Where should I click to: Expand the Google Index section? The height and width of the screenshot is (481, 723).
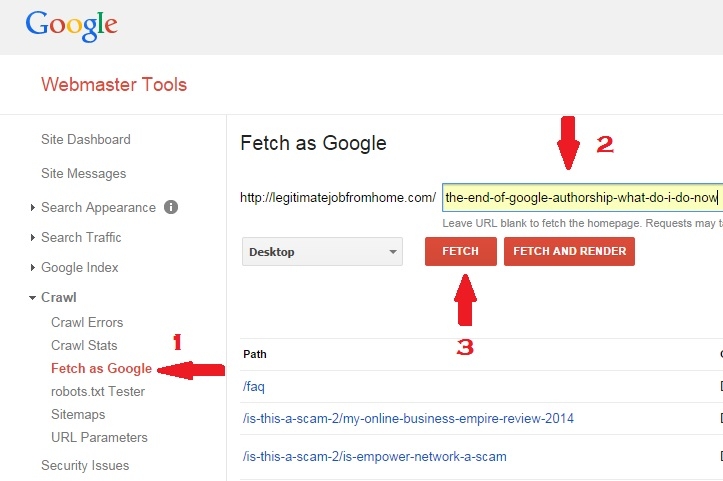pos(32,267)
